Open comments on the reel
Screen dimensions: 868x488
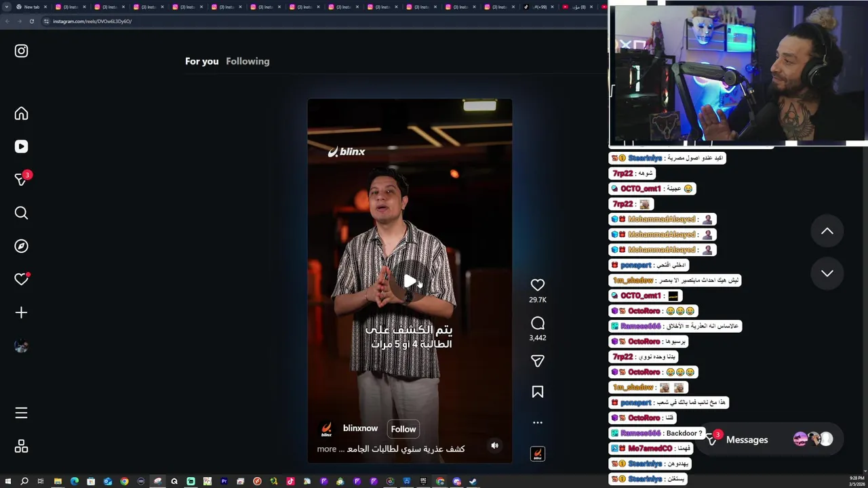coord(538,323)
